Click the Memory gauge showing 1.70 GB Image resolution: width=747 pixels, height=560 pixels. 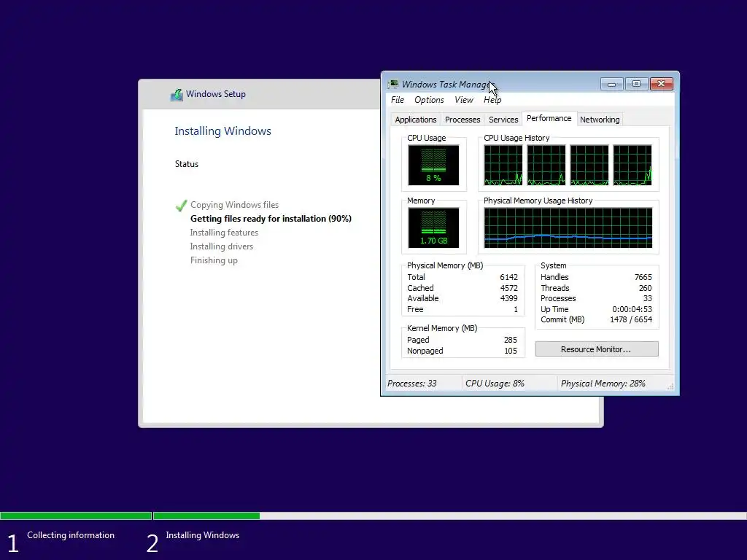tap(433, 228)
